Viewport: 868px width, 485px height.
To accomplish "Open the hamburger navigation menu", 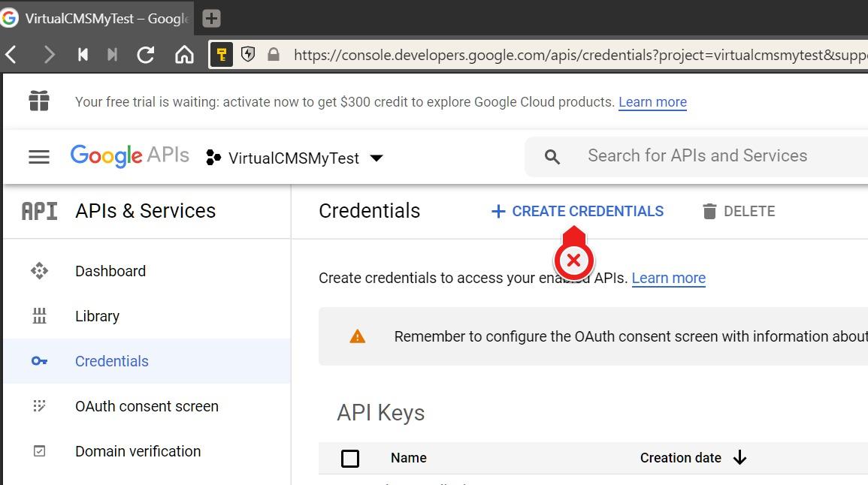I will [39, 157].
